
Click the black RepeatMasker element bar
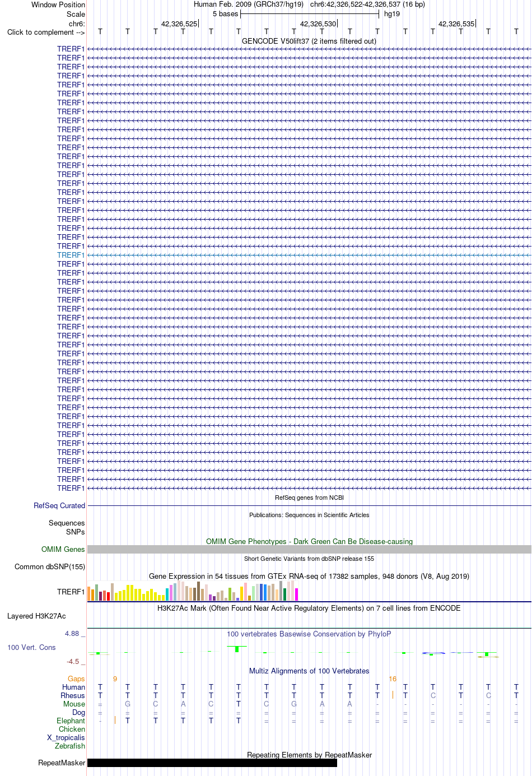click(212, 763)
